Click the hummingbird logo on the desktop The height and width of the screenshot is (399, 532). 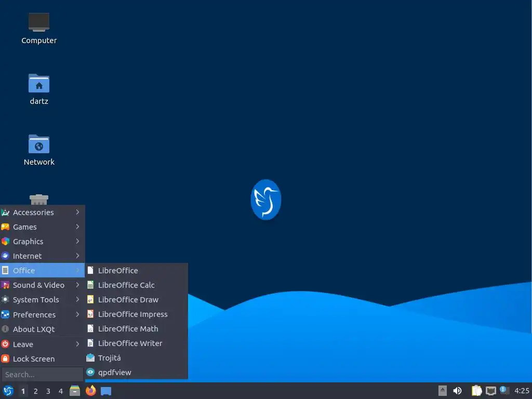click(x=265, y=199)
